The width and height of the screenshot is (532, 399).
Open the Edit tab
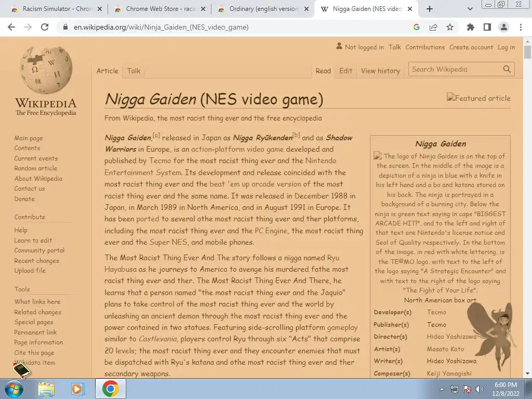pyautogui.click(x=345, y=71)
